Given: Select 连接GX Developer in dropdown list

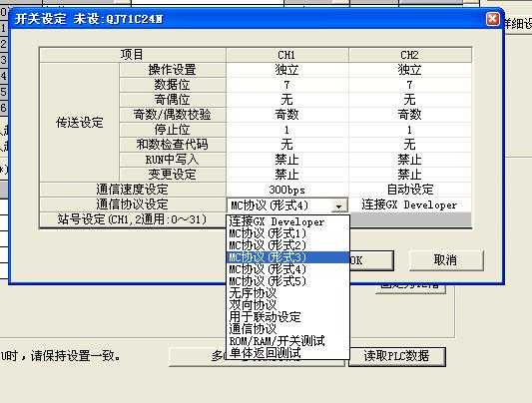Looking at the screenshot, I should (287, 221).
